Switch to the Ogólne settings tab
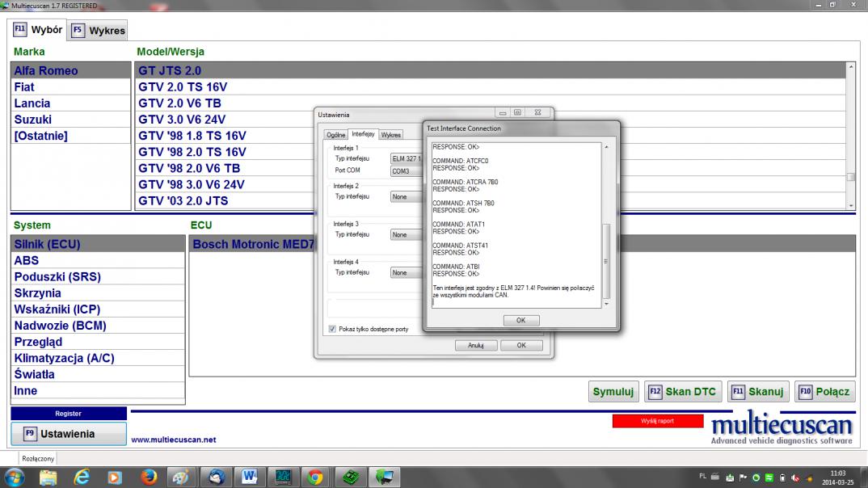The image size is (868, 488). (335, 135)
